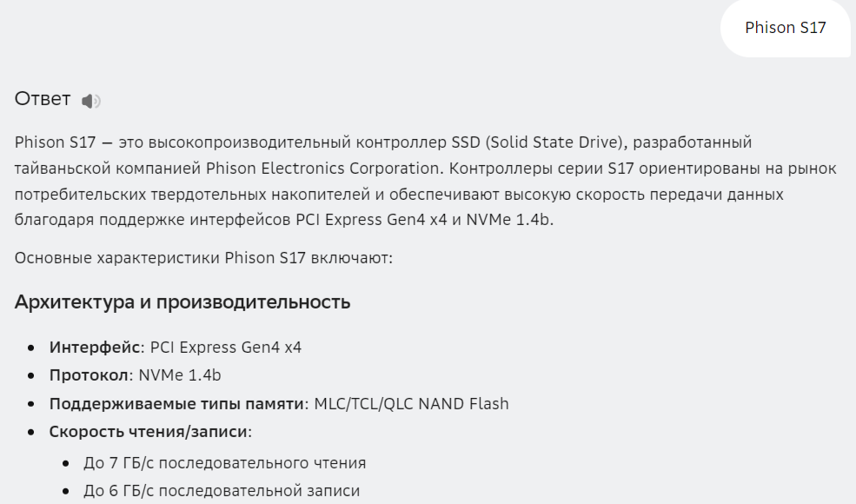Click the bold "Интерфейс" label
Viewport: 856px width, 504px height.
point(94,348)
